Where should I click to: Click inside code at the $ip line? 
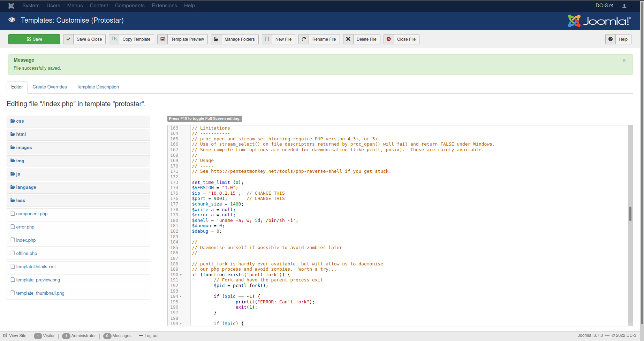click(238, 193)
